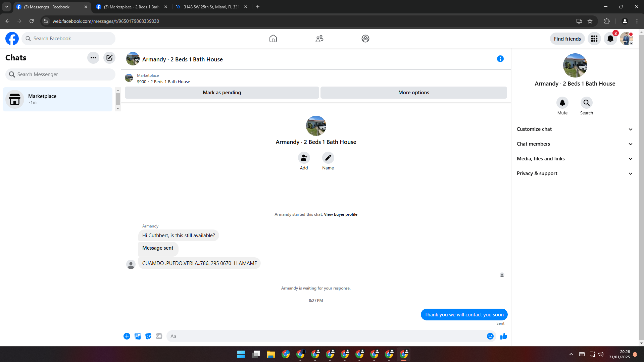Open the Friends icon in top navigation
The width and height of the screenshot is (644, 362).
pos(319,39)
